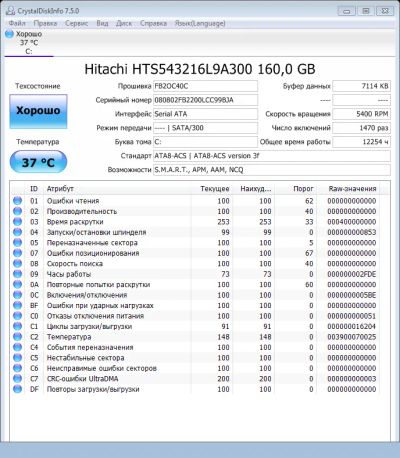Click status icon for 08 Скорость поиска
400x458 pixels.
(x=17, y=263)
